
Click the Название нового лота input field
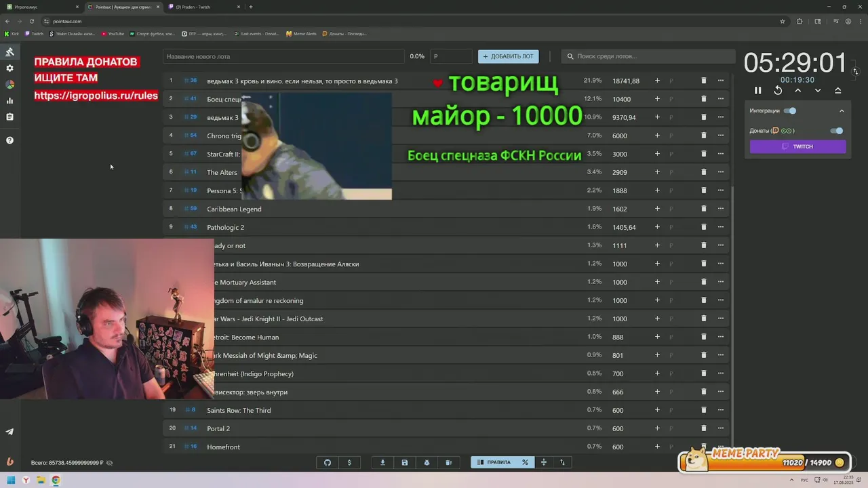click(x=283, y=56)
